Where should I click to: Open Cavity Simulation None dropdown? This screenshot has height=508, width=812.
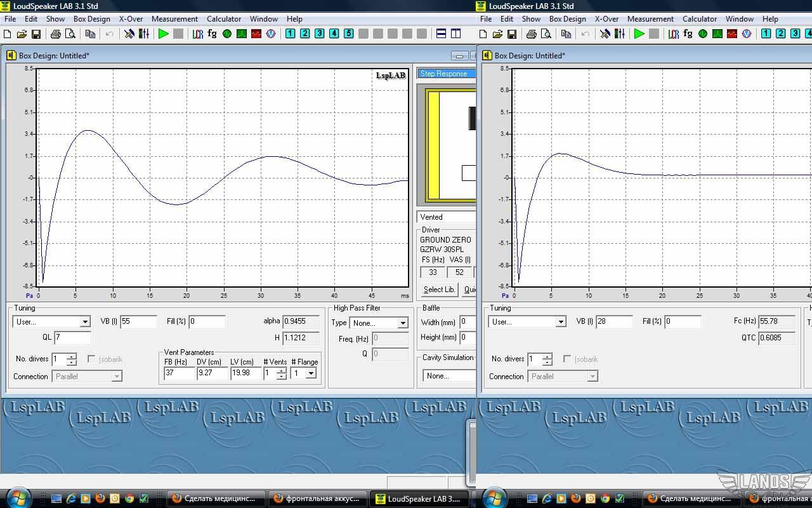[449, 376]
